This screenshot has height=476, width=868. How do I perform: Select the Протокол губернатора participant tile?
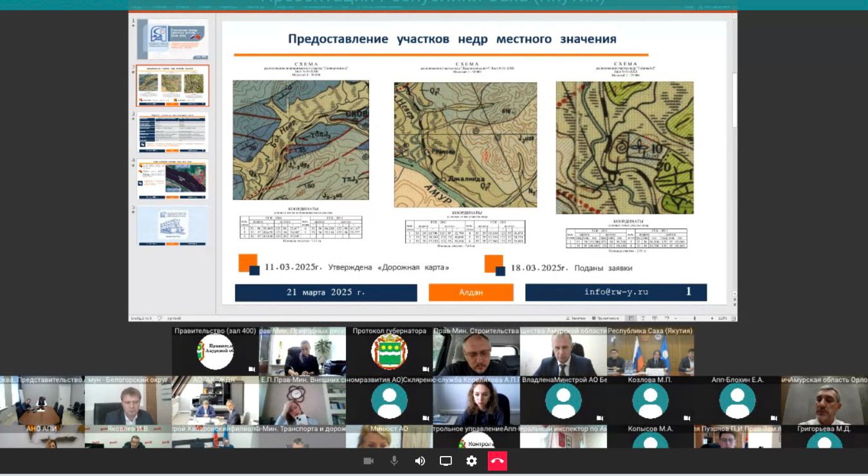[x=389, y=352]
